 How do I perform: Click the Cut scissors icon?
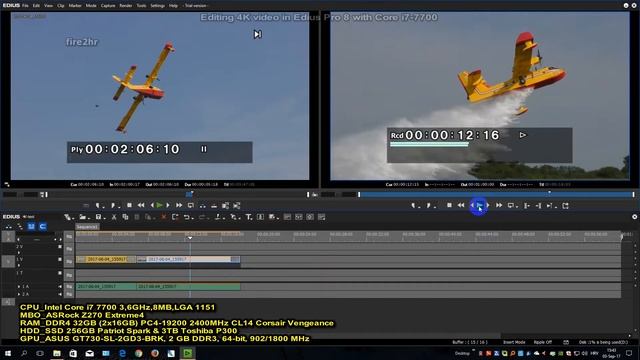pyautogui.click(x=114, y=217)
